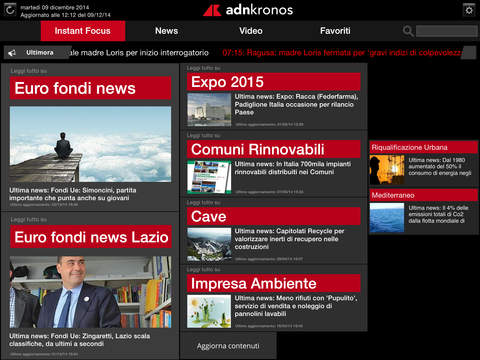
Task: Open the Impresa Ambiente header
Action: point(274,283)
